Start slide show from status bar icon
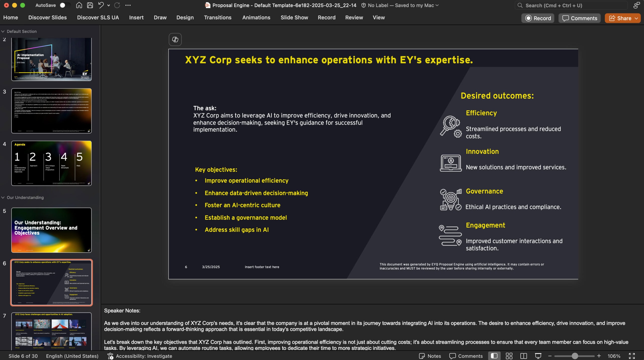This screenshot has height=360, width=644. click(538, 356)
